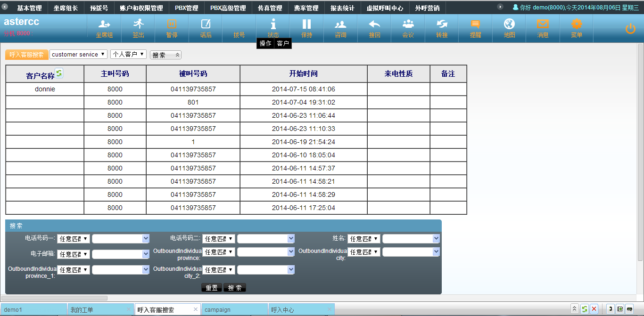Image resolution: width=644 pixels, height=316 pixels.
Task: Click the 重置 reset button
Action: [x=211, y=288]
